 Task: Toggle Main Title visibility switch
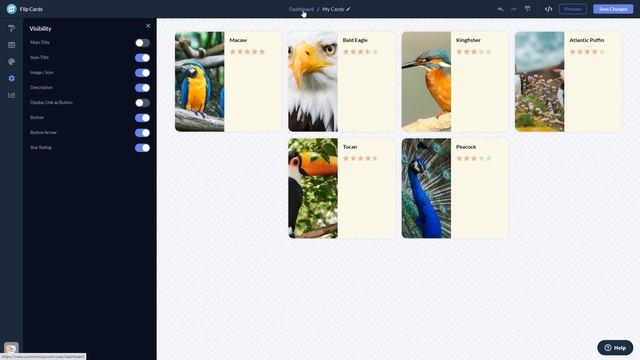pyautogui.click(x=142, y=43)
